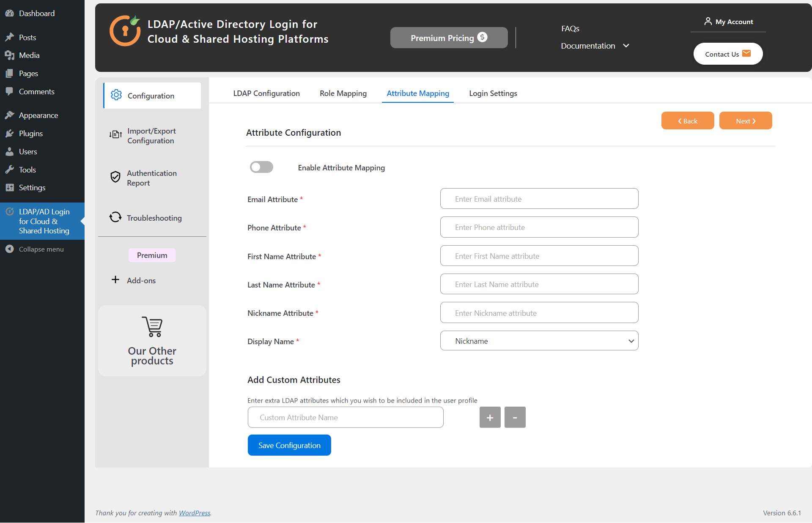The height and width of the screenshot is (523, 812).
Task: Focus the Nickname attribute input field
Action: (539, 313)
